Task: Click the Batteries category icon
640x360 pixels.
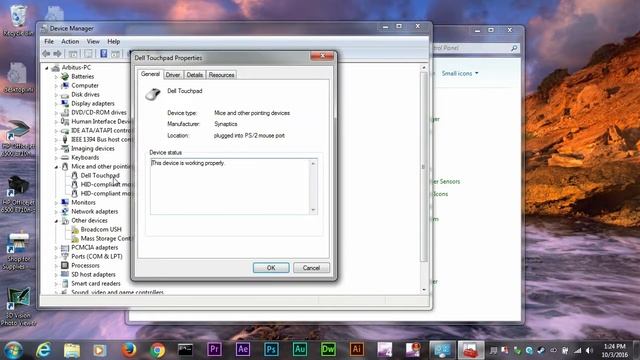Action: coord(64,76)
